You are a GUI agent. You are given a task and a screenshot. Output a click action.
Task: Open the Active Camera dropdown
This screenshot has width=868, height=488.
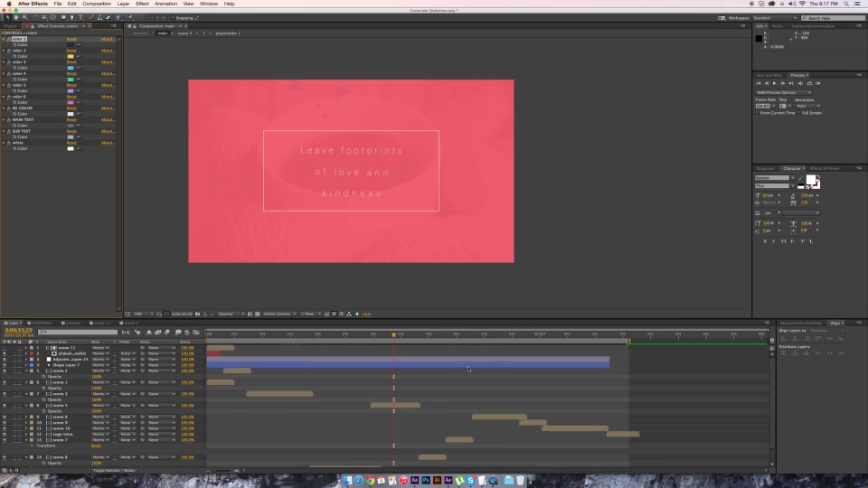coord(279,314)
